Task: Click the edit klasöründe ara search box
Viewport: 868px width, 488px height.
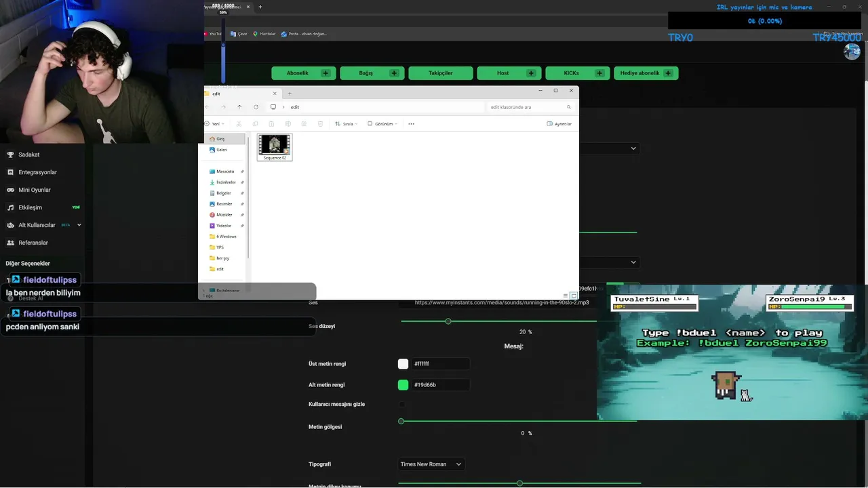Action: (531, 107)
